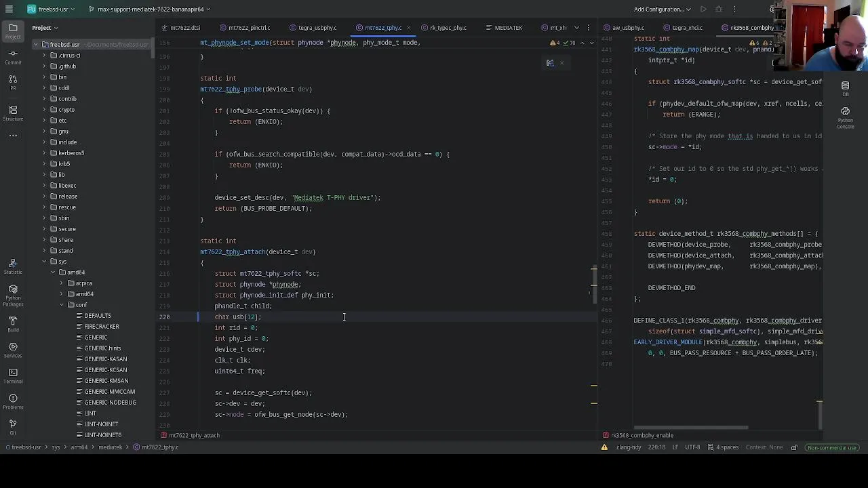Viewport: 868px width, 488px height.
Task: Switch to the MEDIATEK tab
Action: (504, 28)
